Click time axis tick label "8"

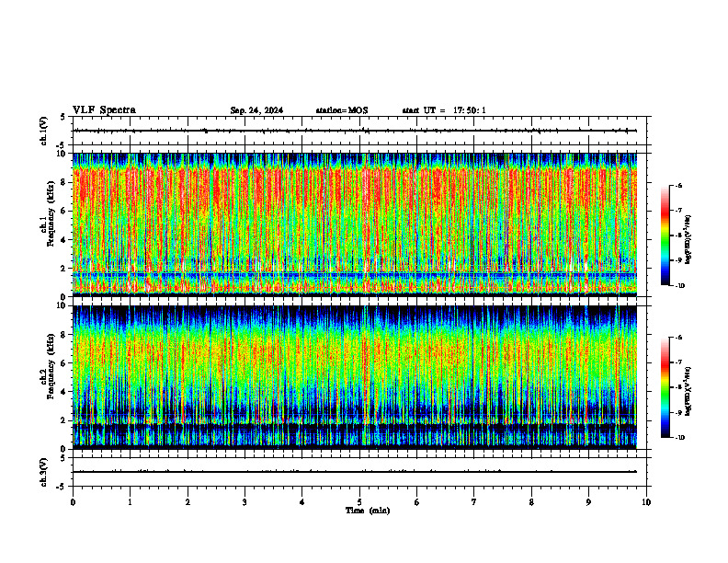531,502
